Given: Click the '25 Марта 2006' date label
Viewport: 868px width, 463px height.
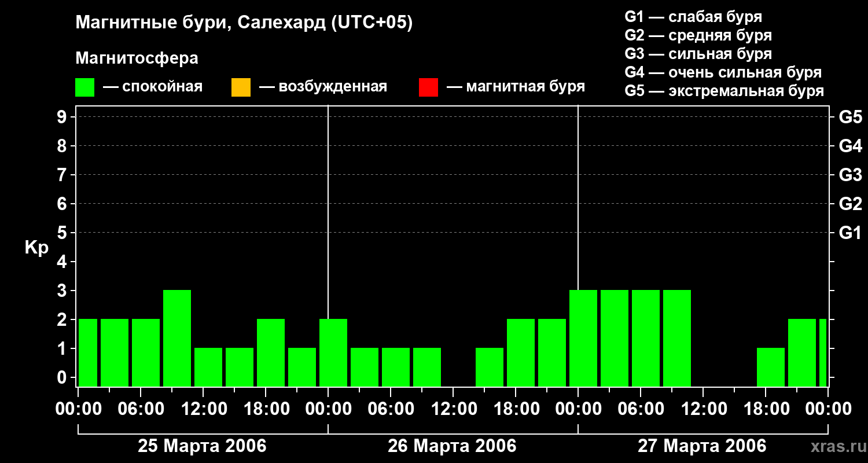Looking at the screenshot, I should click(202, 446).
